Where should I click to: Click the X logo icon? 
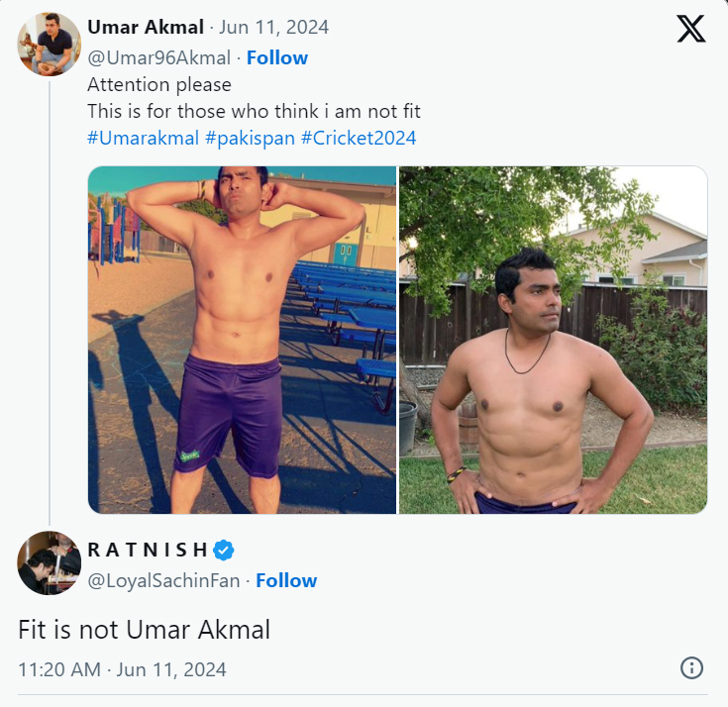point(691,31)
